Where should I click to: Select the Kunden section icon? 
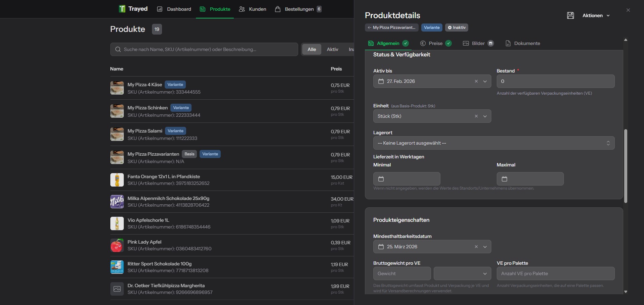click(x=242, y=9)
